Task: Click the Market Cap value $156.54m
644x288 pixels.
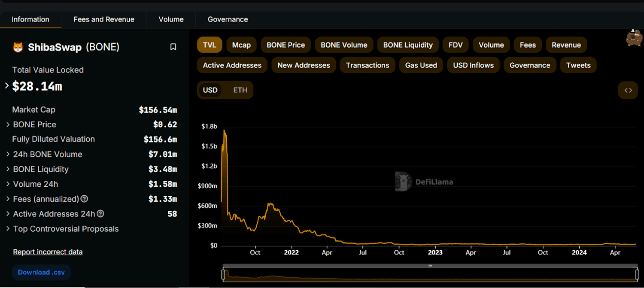Action: pos(158,110)
